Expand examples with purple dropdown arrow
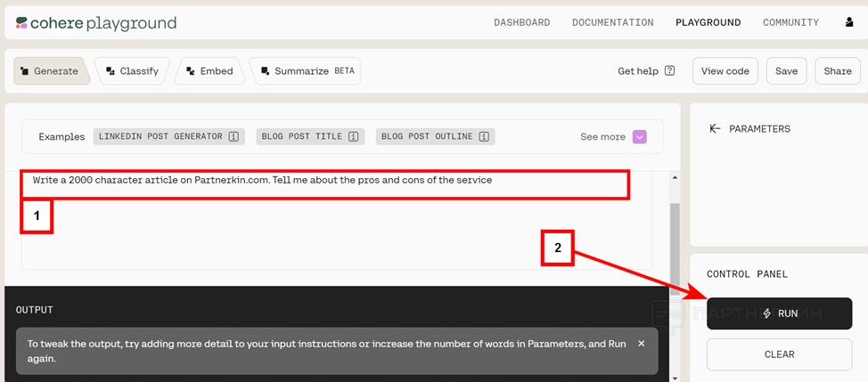This screenshot has height=382, width=868. [639, 136]
